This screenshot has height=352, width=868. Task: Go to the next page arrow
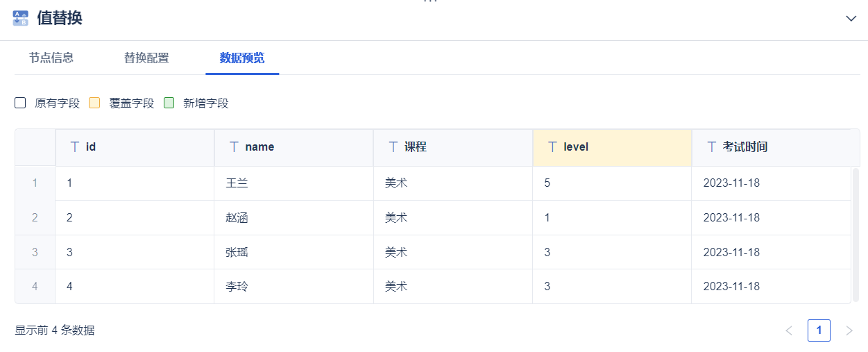coord(849,330)
